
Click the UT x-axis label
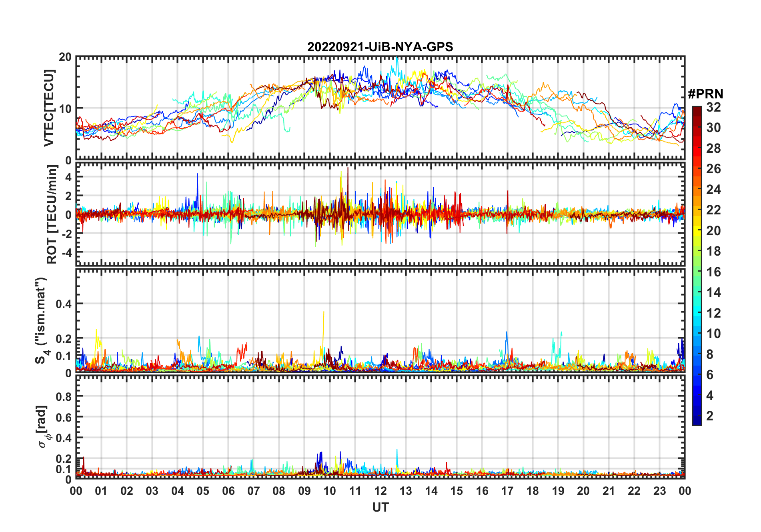[x=380, y=508]
